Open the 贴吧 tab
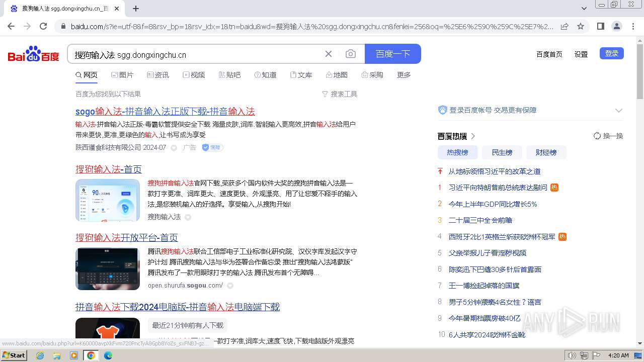 coord(229,75)
